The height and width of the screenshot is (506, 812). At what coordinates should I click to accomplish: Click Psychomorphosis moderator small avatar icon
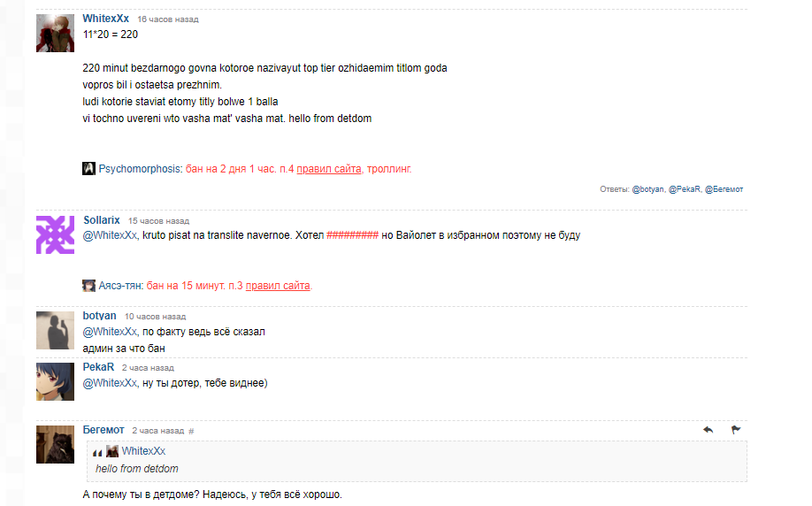point(88,168)
